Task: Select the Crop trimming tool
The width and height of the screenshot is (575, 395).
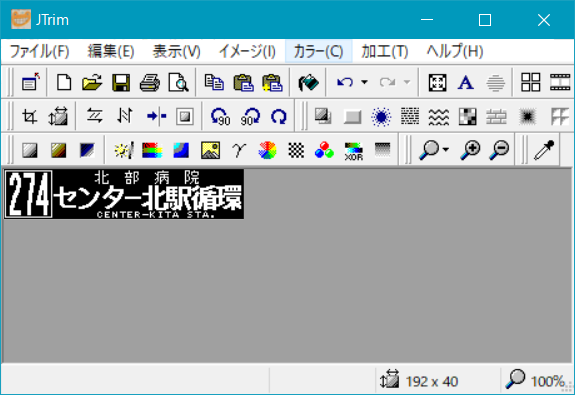Action: pos(30,117)
